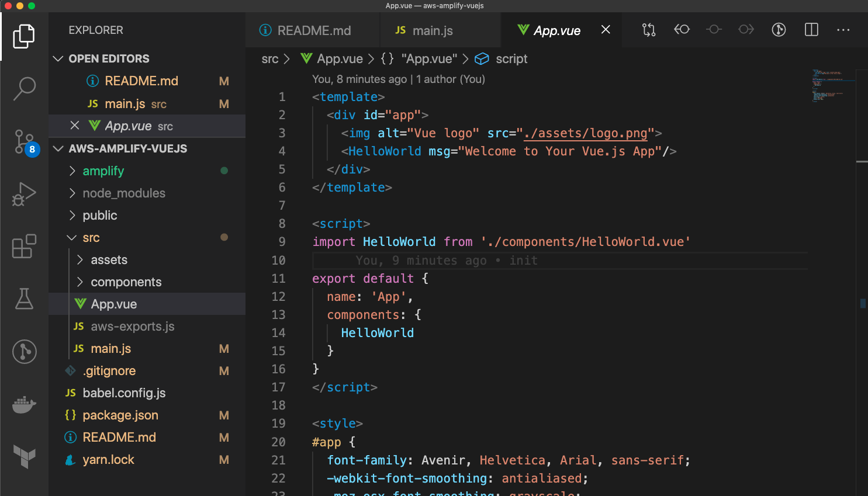Place cursor on 'export default' line
Viewport: 868px width, 496px height.
(x=371, y=279)
